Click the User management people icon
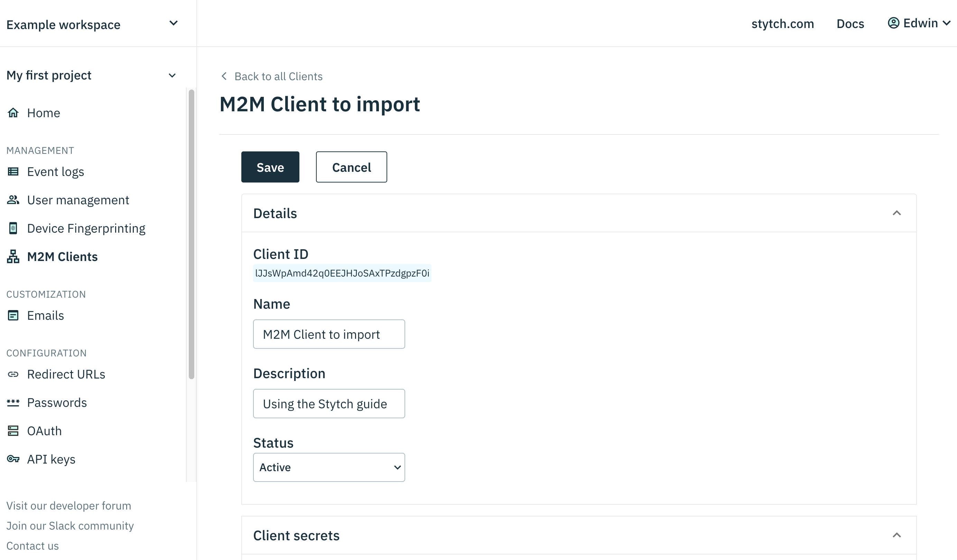The width and height of the screenshot is (957, 560). [13, 200]
